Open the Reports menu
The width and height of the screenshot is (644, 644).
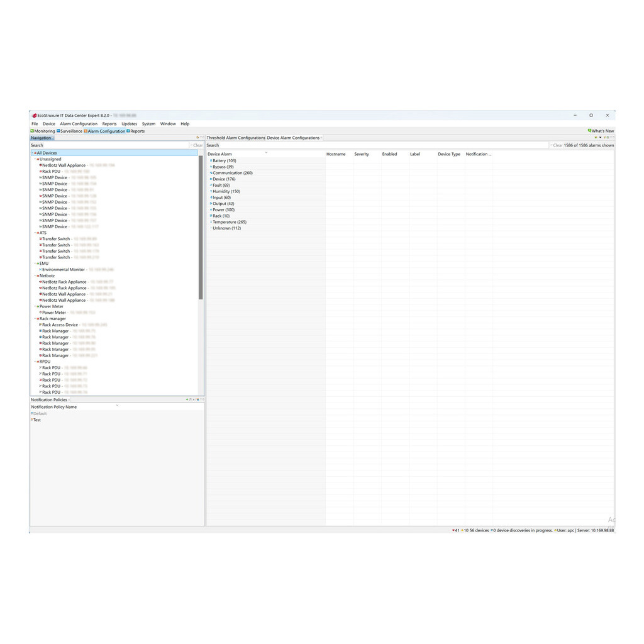coord(109,124)
